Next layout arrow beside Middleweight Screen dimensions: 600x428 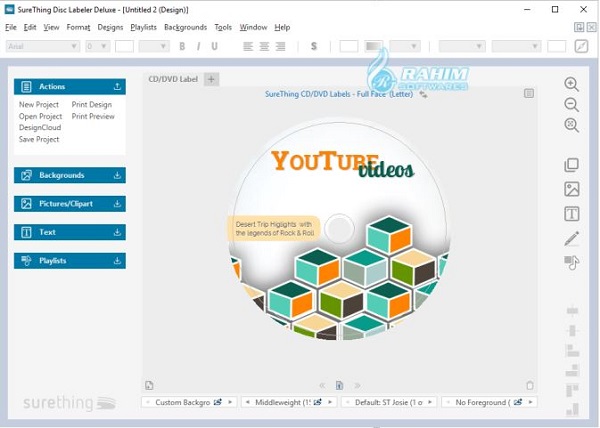point(330,402)
